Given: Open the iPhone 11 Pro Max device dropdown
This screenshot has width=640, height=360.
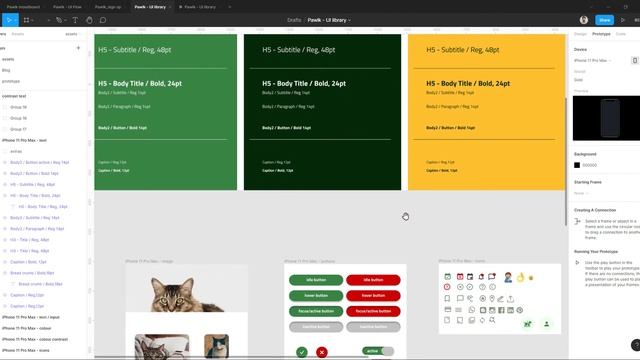Looking at the screenshot, I should click(592, 60).
